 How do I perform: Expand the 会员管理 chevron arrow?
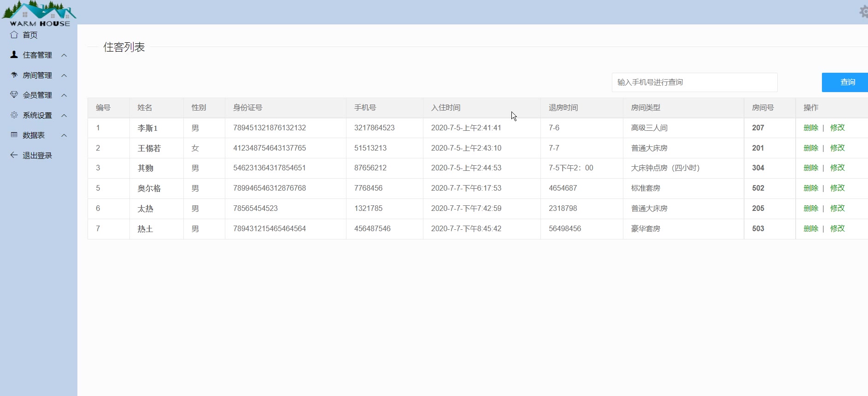click(x=64, y=95)
